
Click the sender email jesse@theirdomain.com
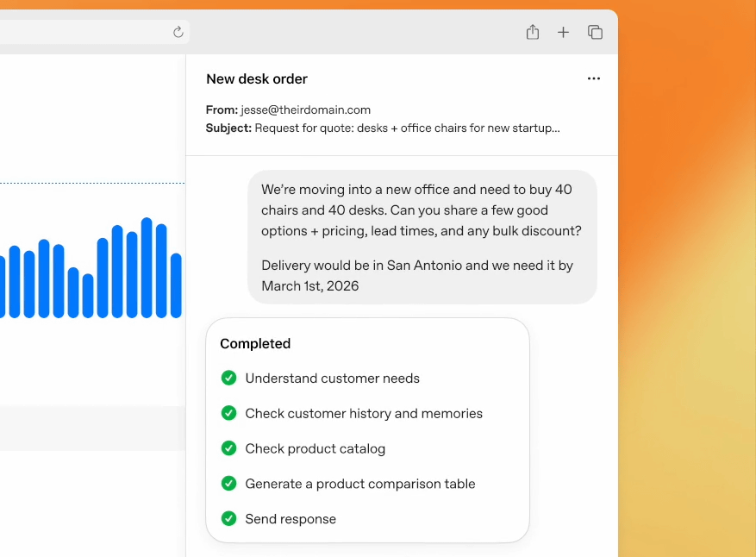[306, 110]
